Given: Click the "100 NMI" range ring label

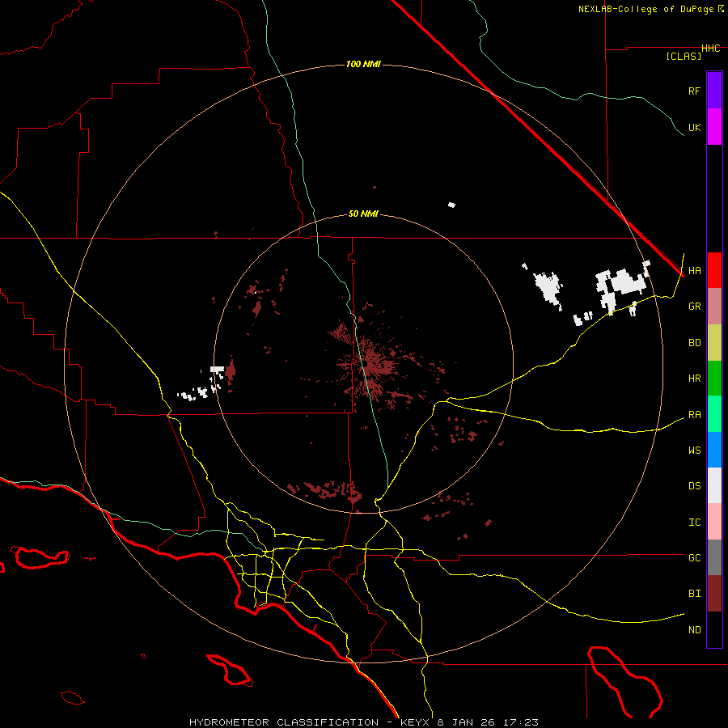Looking at the screenshot, I should (x=363, y=64).
